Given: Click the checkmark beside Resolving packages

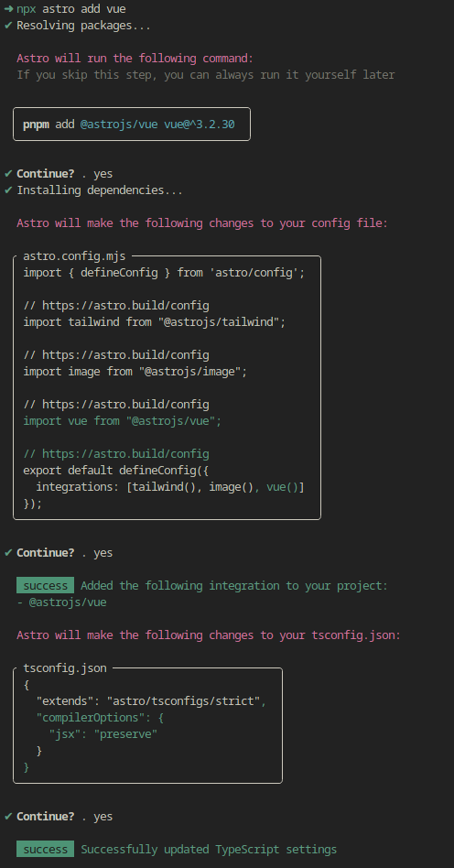Looking at the screenshot, I should click(x=8, y=26).
